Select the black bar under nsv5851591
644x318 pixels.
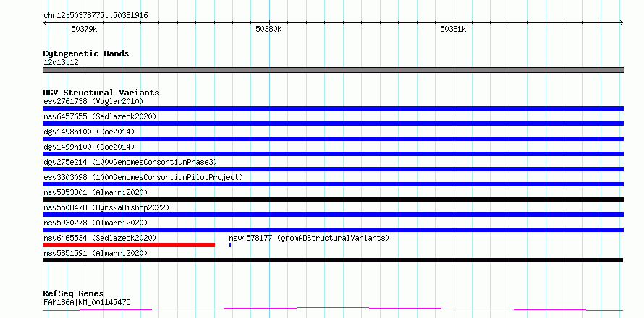(333, 260)
